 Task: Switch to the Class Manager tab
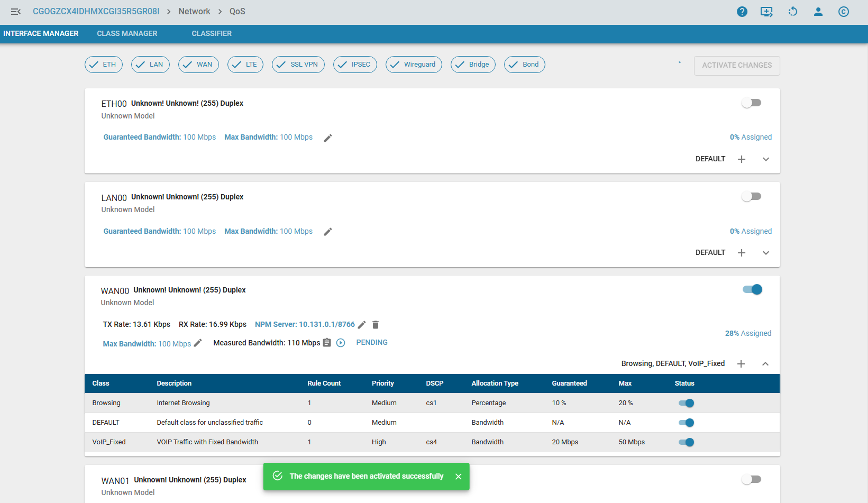click(127, 33)
